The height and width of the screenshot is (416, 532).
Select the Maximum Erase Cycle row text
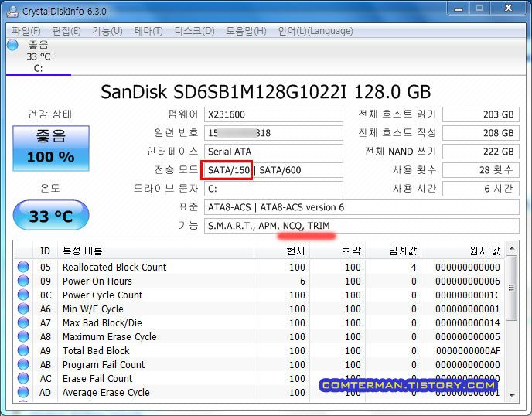pos(110,337)
